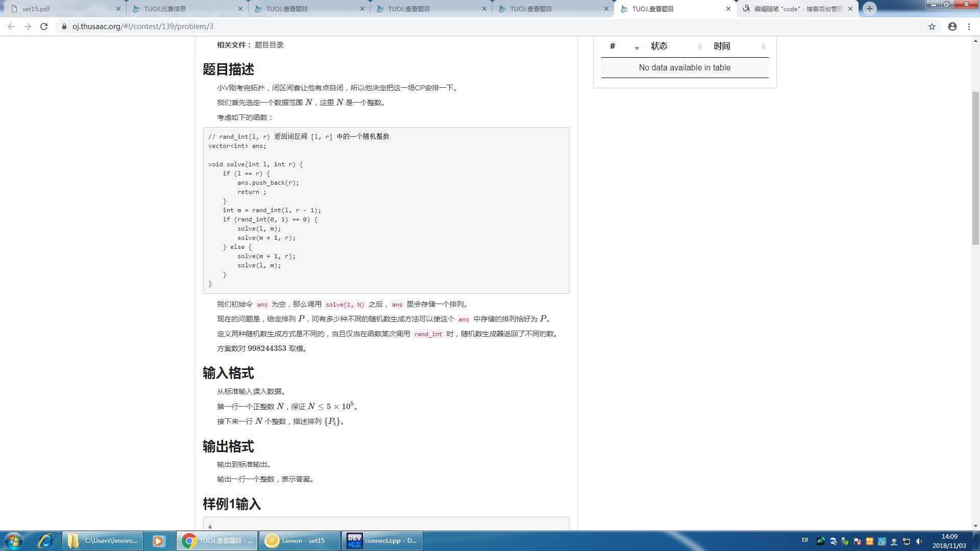Image resolution: width=980 pixels, height=551 pixels.
Task: Click the sort arrow next to 状态 header
Action: pos(700,46)
